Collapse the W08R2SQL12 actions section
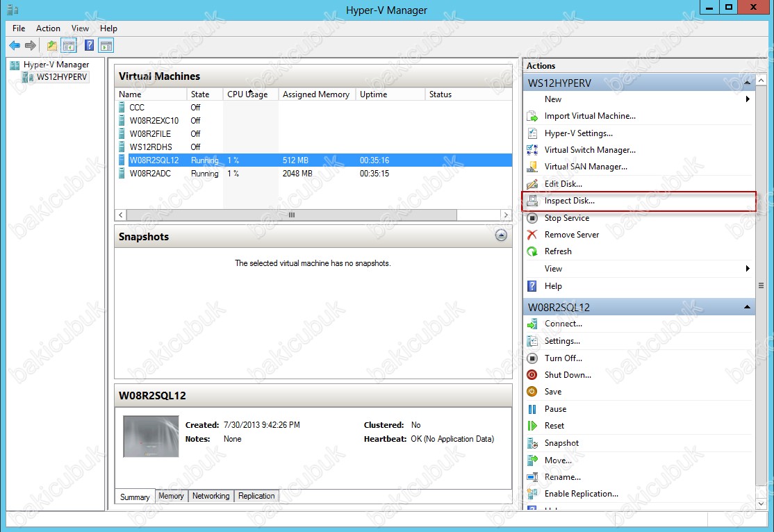The image size is (774, 532). [x=748, y=307]
